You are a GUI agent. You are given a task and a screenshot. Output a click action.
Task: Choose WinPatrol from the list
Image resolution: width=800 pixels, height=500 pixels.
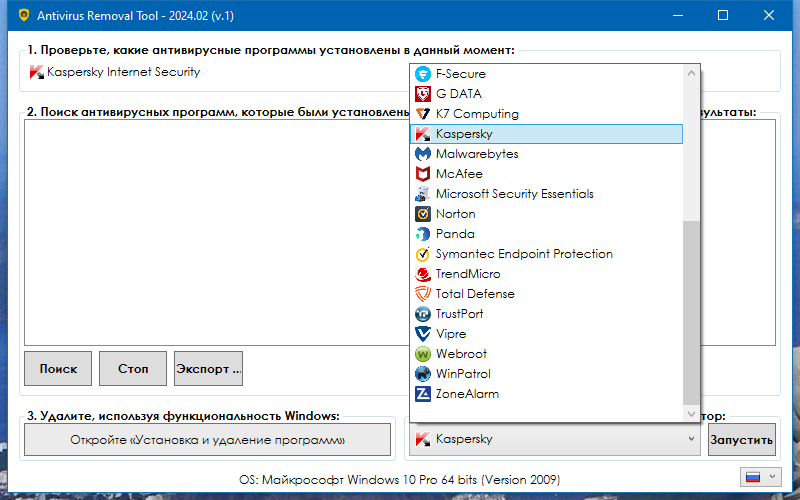tap(546, 374)
